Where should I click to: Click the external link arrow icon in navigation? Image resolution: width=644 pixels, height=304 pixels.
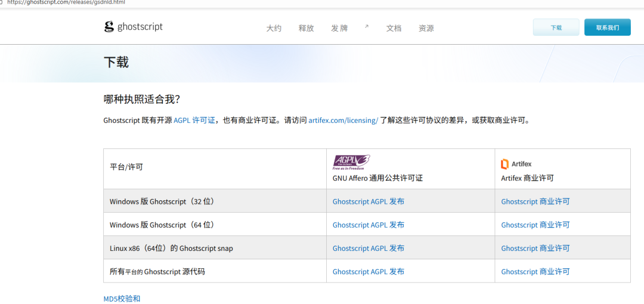click(x=367, y=26)
